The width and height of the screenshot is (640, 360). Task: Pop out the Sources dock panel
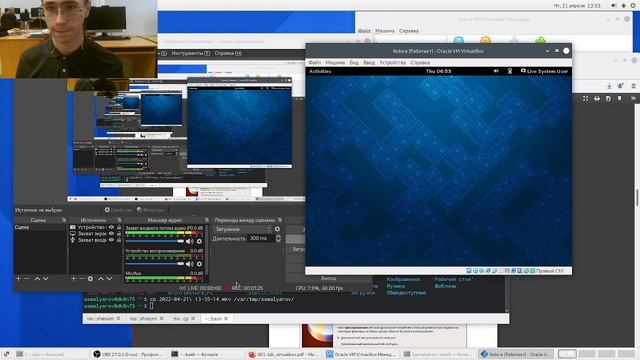pos(119,220)
